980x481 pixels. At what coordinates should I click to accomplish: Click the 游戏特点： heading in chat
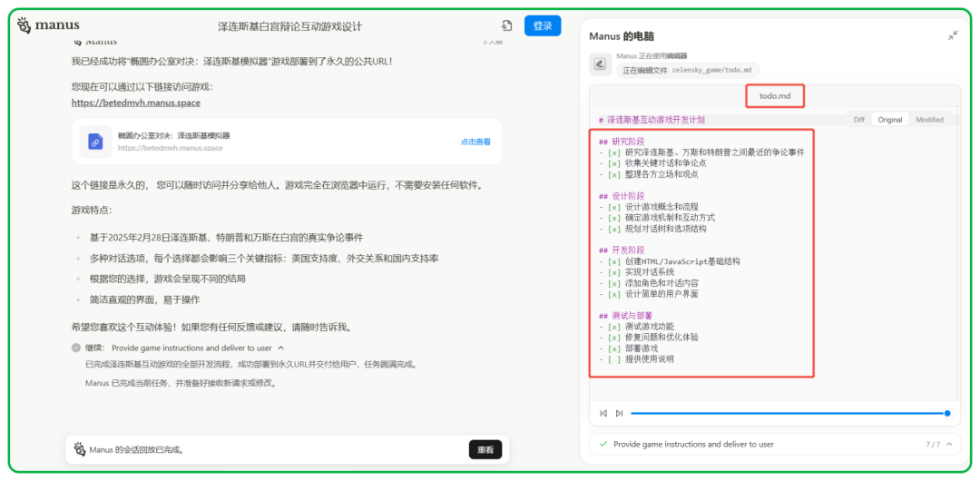[x=92, y=211]
